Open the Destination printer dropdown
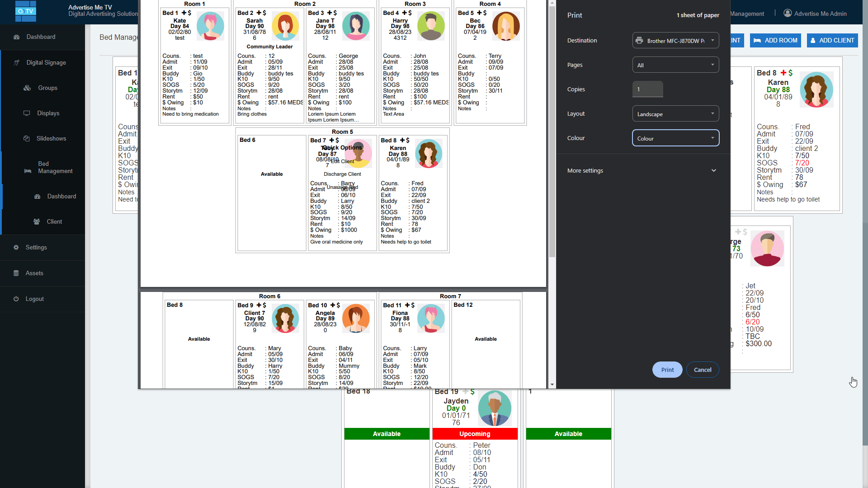Screen dimensions: 868x488 (x=675, y=40)
